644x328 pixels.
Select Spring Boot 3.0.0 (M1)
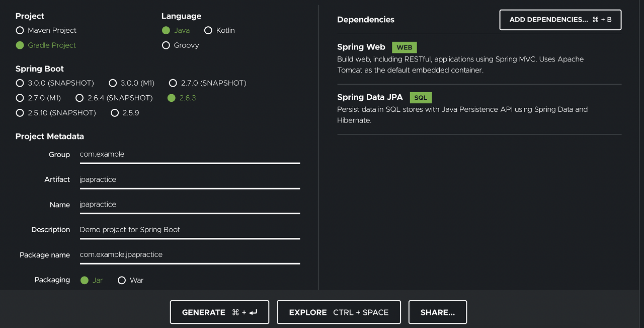point(131,83)
